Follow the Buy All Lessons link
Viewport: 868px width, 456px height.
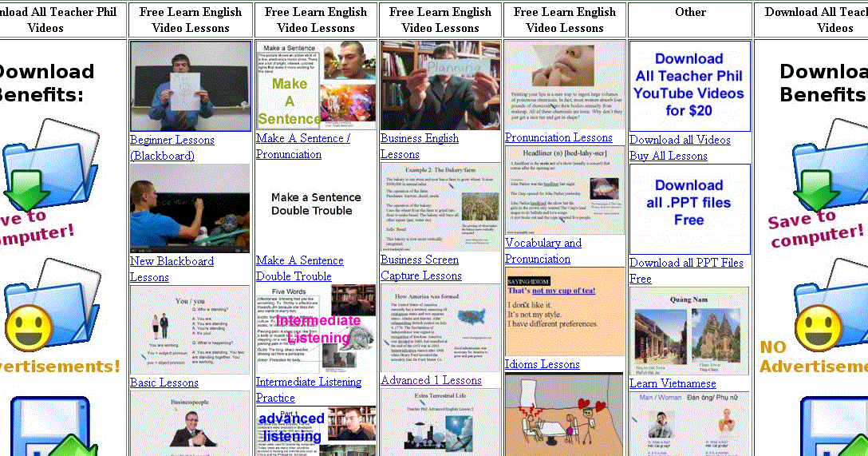click(669, 157)
